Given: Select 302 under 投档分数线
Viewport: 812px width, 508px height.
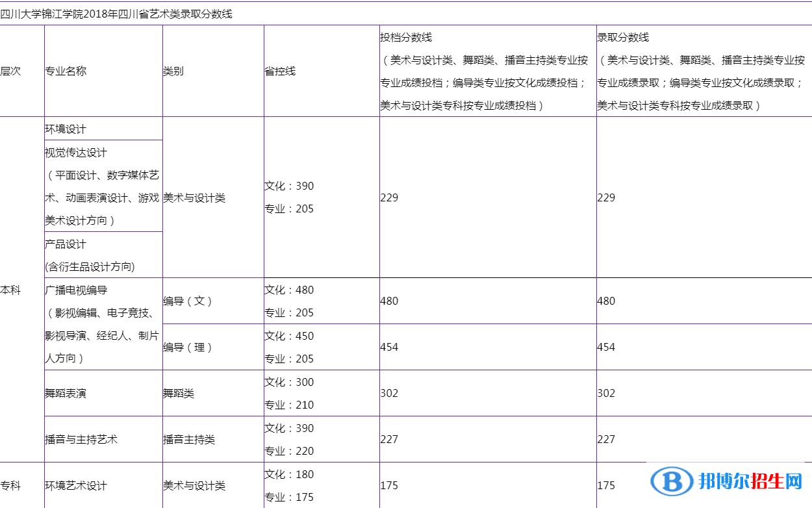Looking at the screenshot, I should [389, 393].
